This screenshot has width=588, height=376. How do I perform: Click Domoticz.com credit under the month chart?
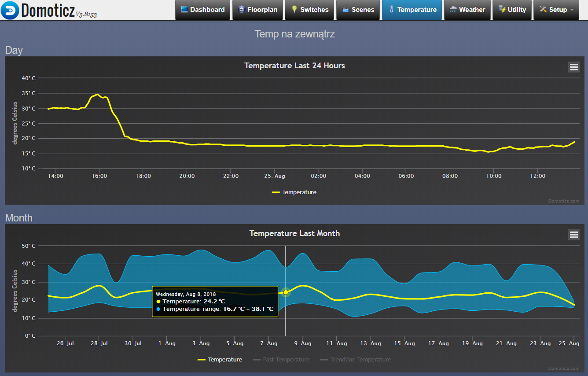564,368
